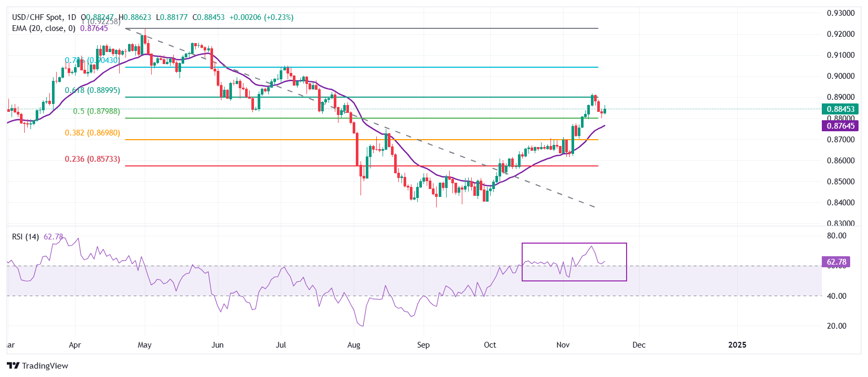The image size is (868, 377).
Task: Click the TradingView logo icon
Action: point(13,366)
